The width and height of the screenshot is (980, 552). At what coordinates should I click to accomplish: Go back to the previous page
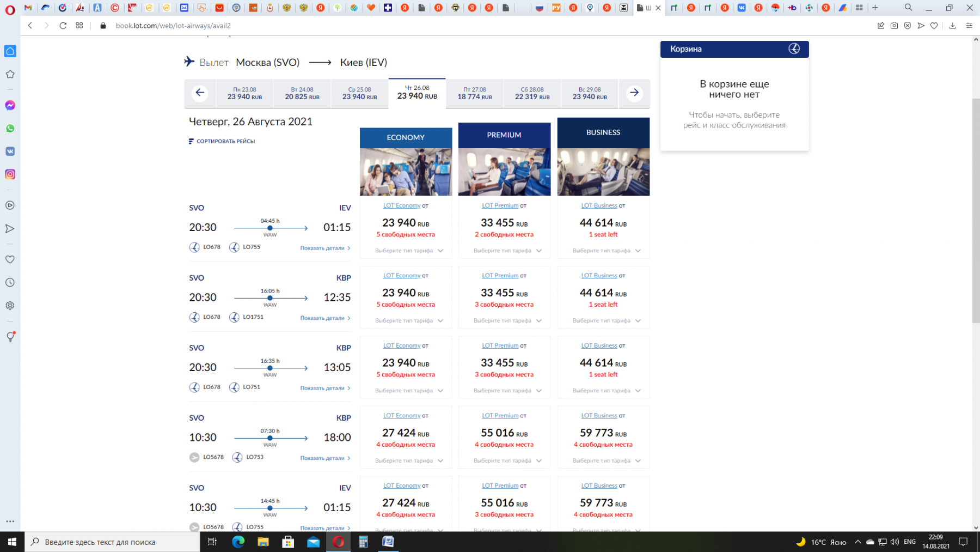point(30,26)
